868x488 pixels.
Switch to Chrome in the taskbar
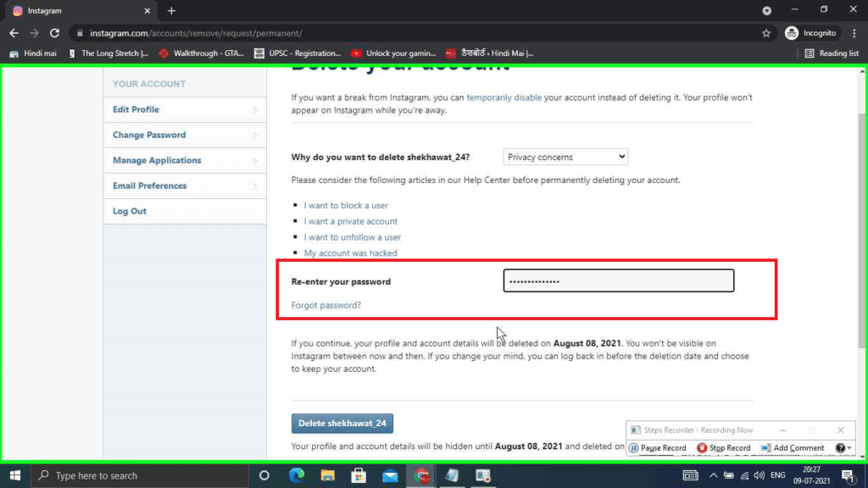(421, 475)
